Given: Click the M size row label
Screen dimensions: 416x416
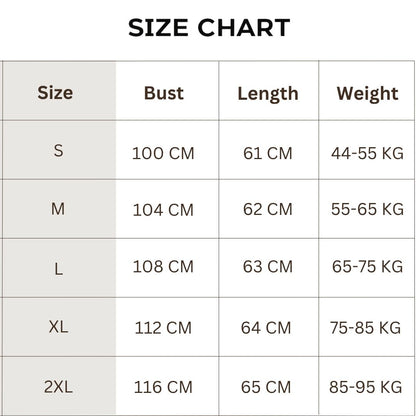Looking at the screenshot, I should (x=58, y=209).
